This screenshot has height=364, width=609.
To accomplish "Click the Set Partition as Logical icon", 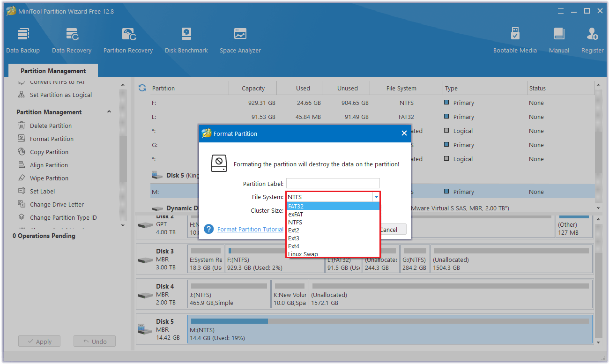I will (x=22, y=95).
